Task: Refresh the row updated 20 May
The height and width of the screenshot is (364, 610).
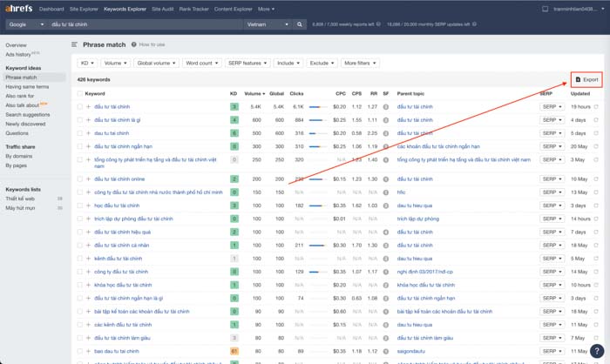Action: [596, 146]
